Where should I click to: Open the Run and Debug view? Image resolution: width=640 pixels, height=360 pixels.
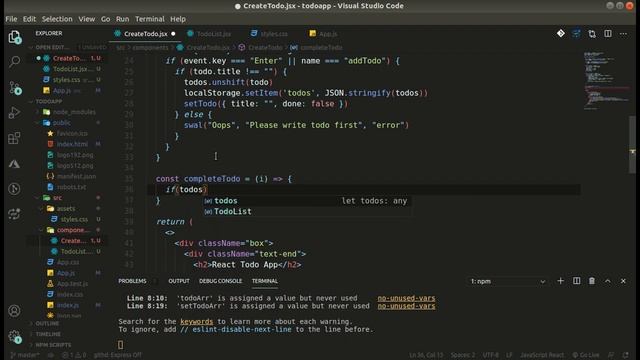tap(15, 113)
